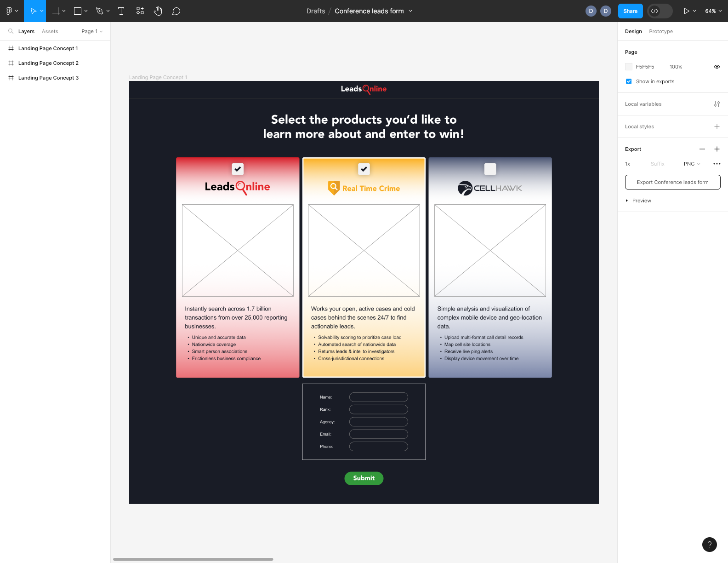The height and width of the screenshot is (563, 728).
Task: Change PNG export format dropdown
Action: 692,164
